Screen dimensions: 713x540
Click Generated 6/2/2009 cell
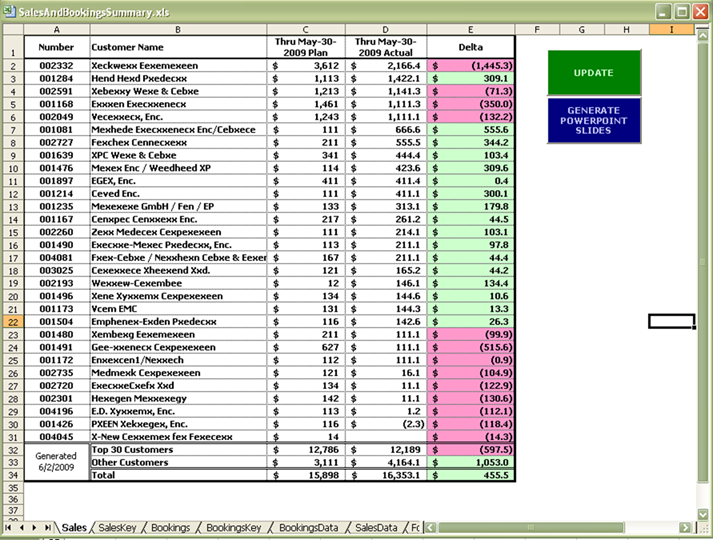[56, 462]
